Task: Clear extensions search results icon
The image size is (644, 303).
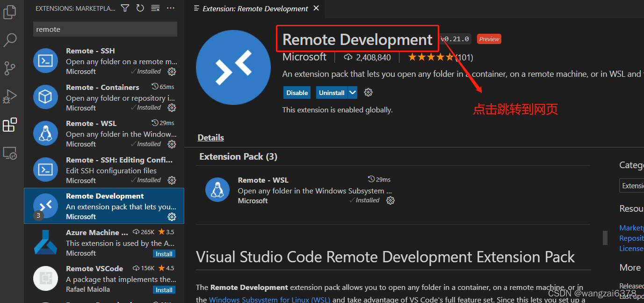Action: click(155, 8)
